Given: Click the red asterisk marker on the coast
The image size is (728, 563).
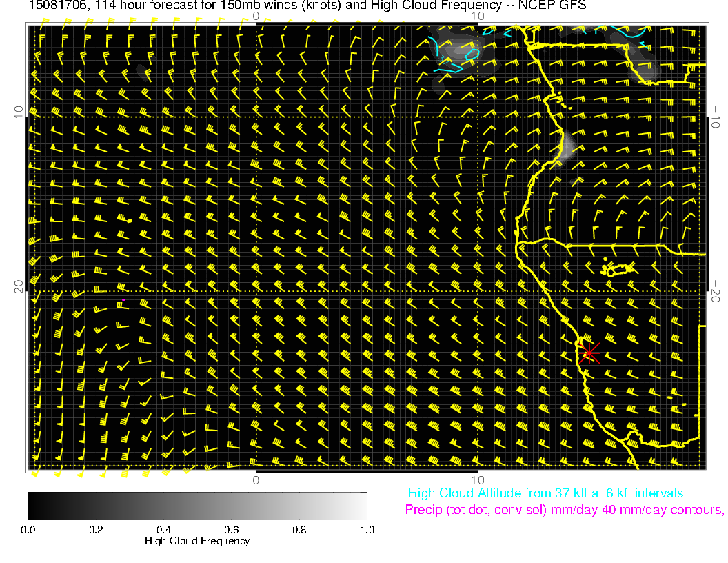Looking at the screenshot, I should pos(588,353).
